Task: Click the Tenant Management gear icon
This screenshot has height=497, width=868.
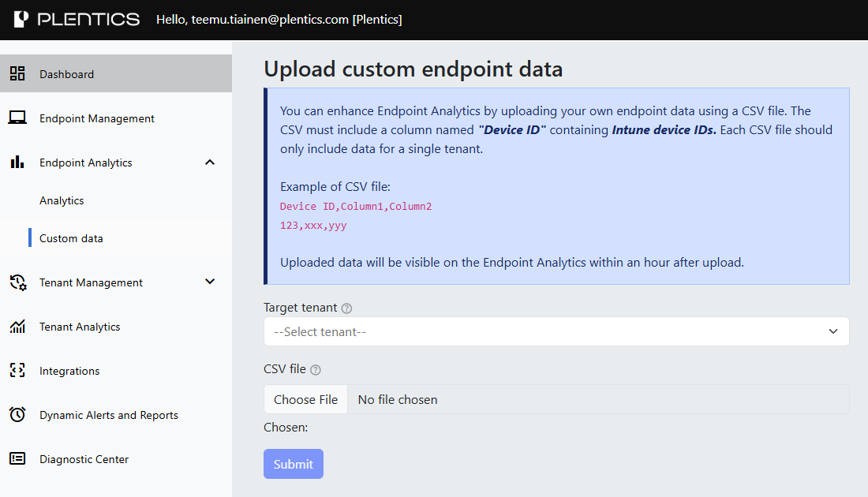Action: [17, 282]
